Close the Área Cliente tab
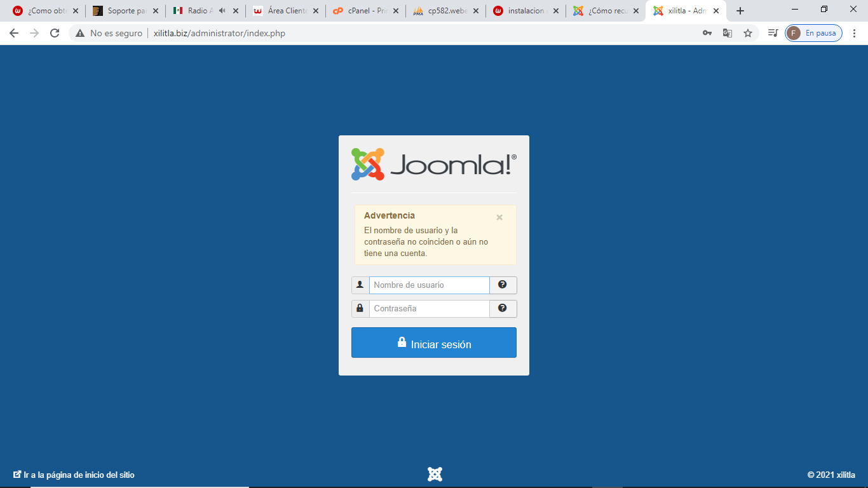Viewport: 868px width, 488px height. (316, 11)
